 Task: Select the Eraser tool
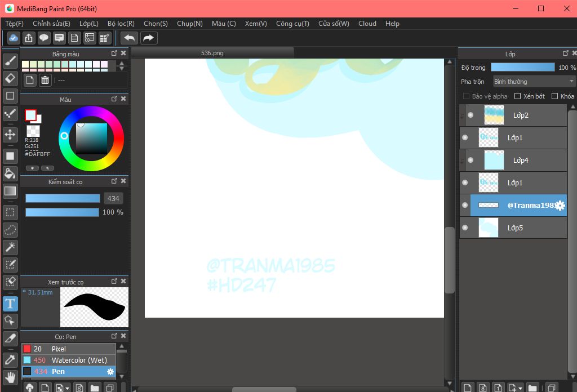10,78
